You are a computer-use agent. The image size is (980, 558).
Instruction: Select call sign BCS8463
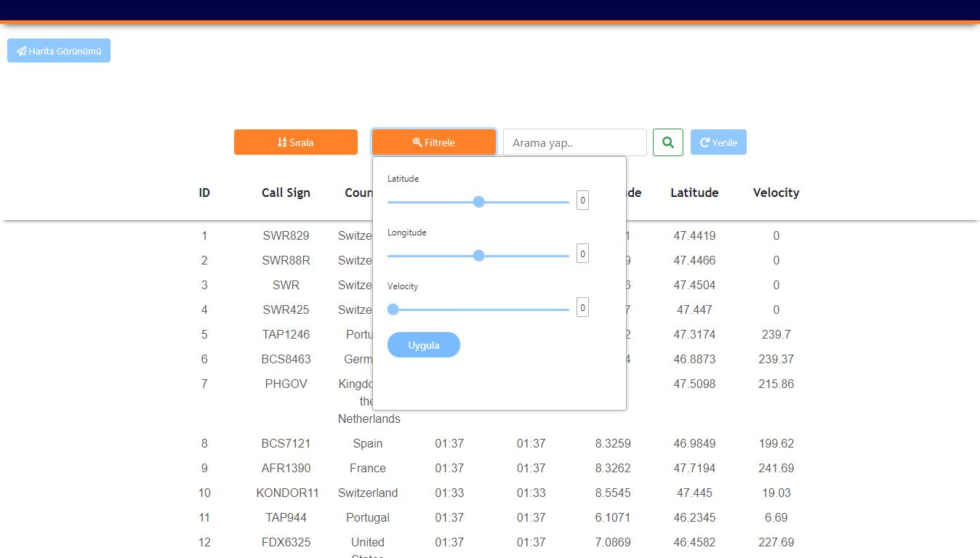coord(286,359)
